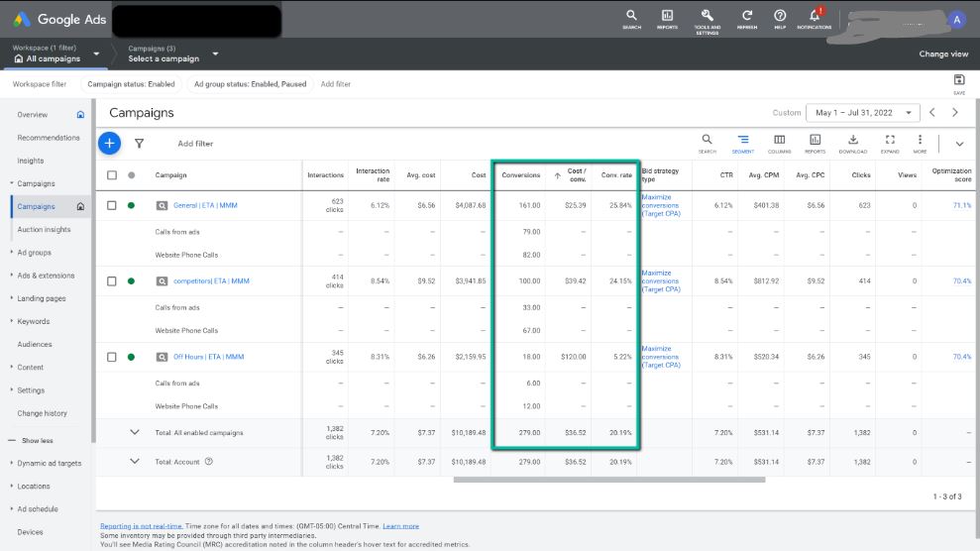Image resolution: width=980 pixels, height=551 pixels.
Task: Click the blue plus new campaign button
Action: pos(109,143)
